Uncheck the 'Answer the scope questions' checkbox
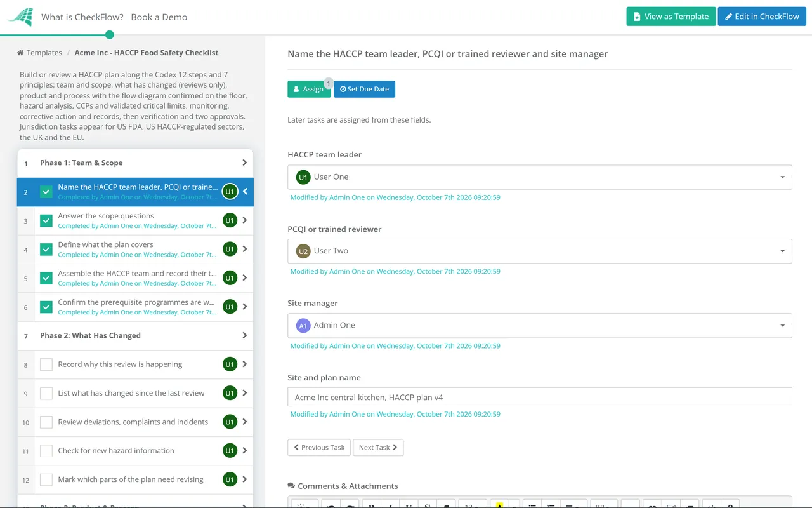This screenshot has width=812, height=508. coord(46,220)
